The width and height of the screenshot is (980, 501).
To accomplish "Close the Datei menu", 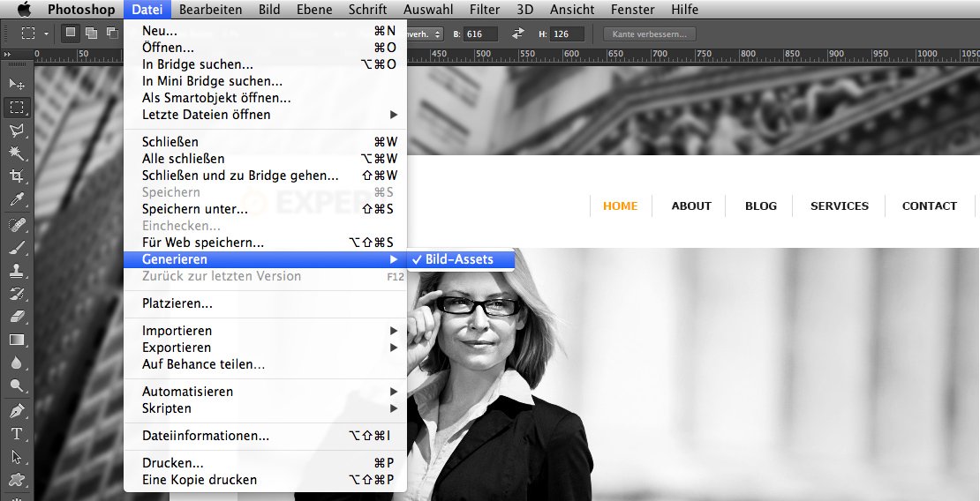I will (x=147, y=10).
